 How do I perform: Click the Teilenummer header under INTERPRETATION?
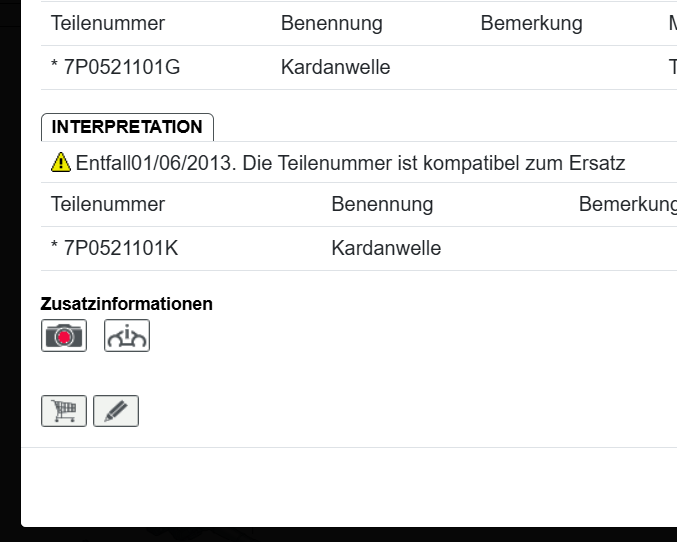pos(108,204)
